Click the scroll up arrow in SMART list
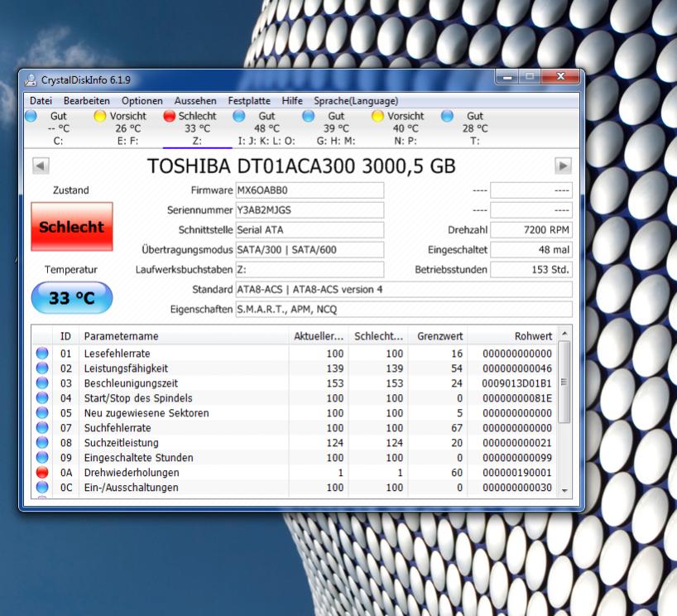Image resolution: width=677 pixels, height=616 pixels. point(564,334)
